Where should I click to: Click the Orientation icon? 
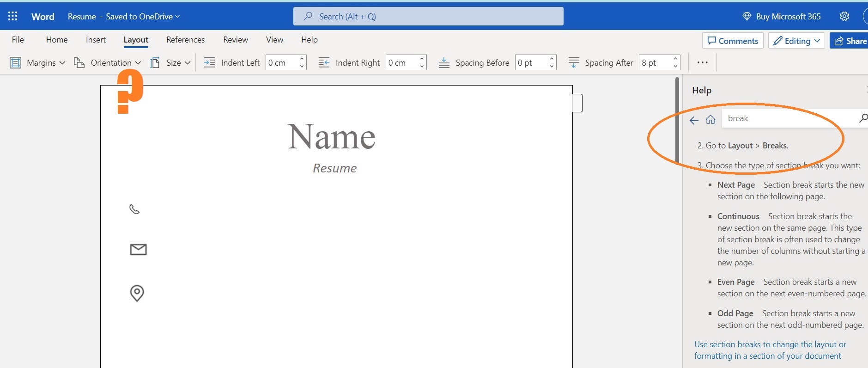pyautogui.click(x=79, y=62)
